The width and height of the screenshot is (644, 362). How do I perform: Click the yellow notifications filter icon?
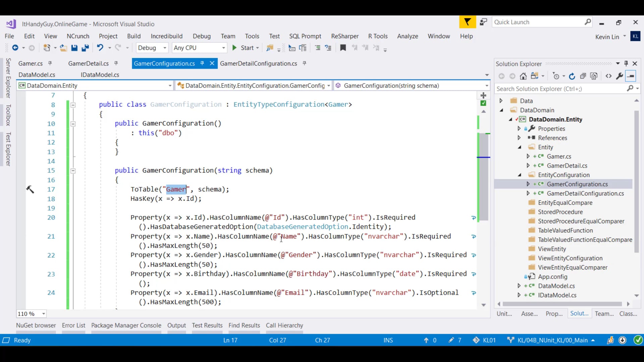(x=467, y=22)
